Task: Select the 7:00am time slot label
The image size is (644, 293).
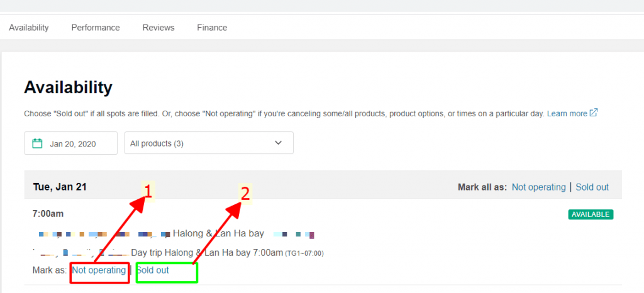Action: (48, 214)
